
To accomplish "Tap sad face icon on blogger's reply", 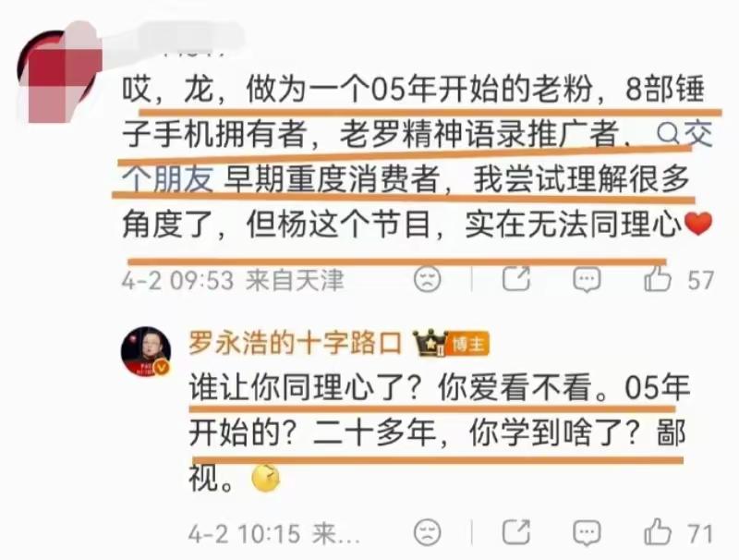I will [x=428, y=532].
